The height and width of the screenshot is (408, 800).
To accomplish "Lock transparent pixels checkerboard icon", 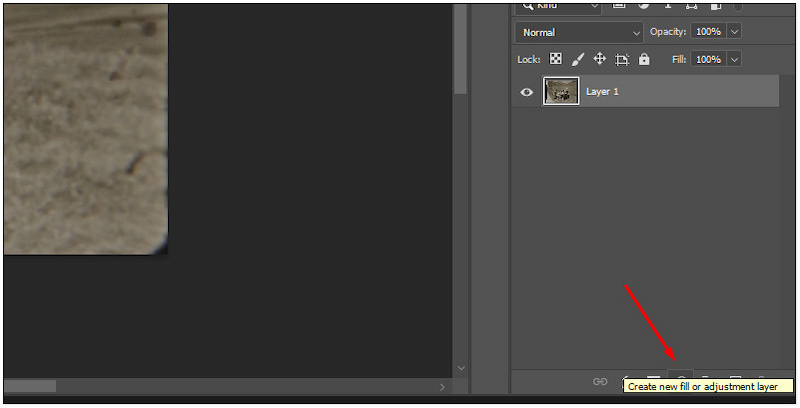I will (556, 59).
